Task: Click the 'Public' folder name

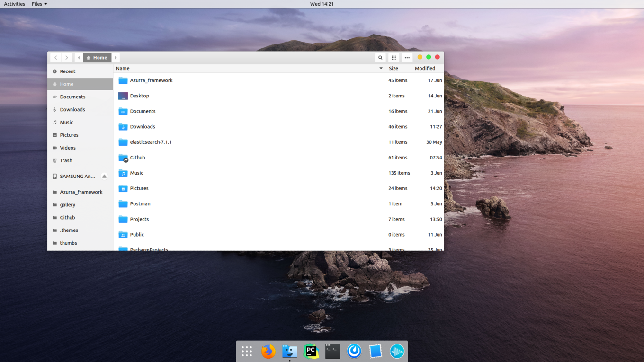Action: pos(137,235)
